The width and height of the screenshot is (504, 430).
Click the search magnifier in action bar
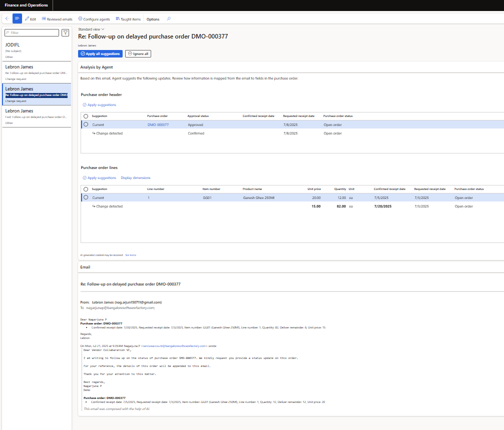(169, 19)
